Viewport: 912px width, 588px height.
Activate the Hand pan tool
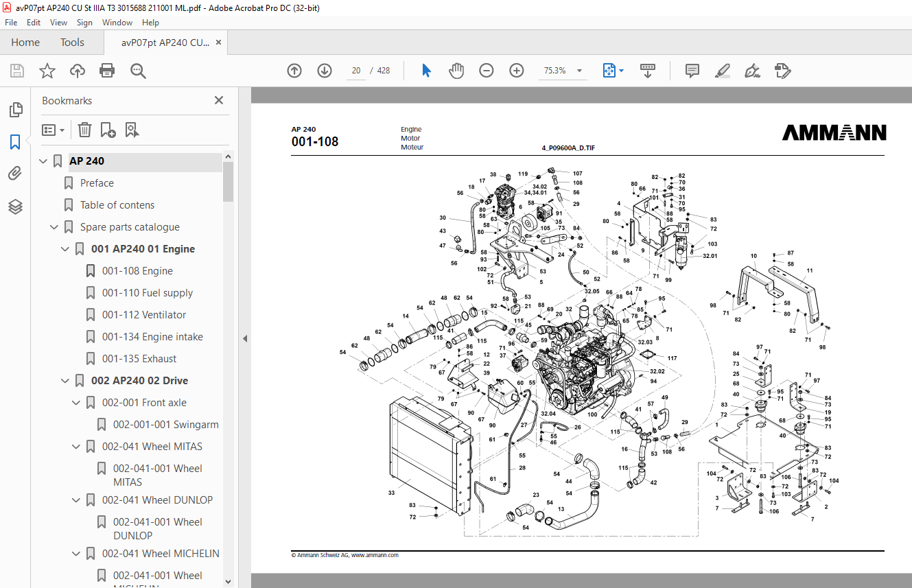pyautogui.click(x=456, y=71)
